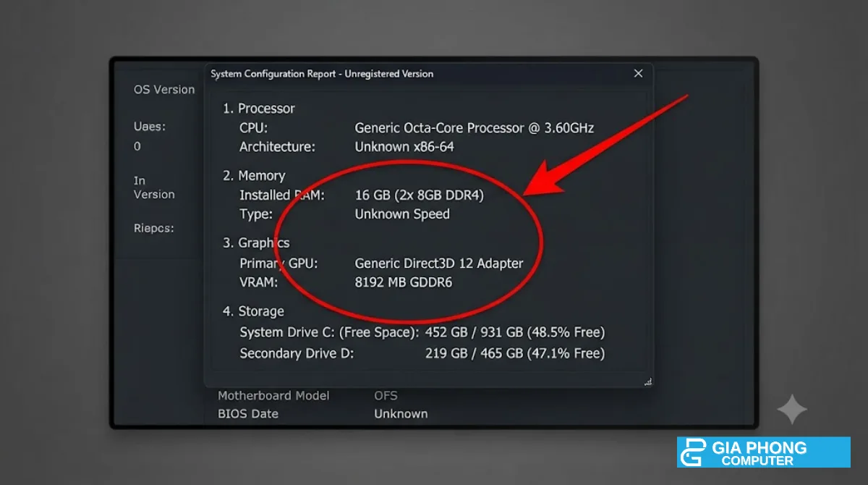This screenshot has width=868, height=485.
Task: Select the Graphics section heading
Action: [256, 243]
